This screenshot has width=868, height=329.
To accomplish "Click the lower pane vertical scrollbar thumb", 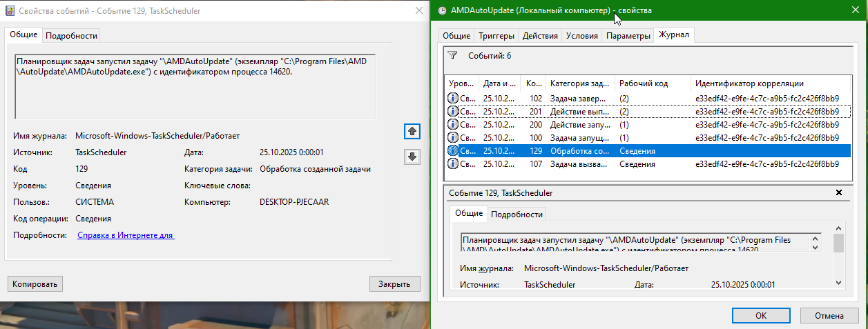I will 838,243.
